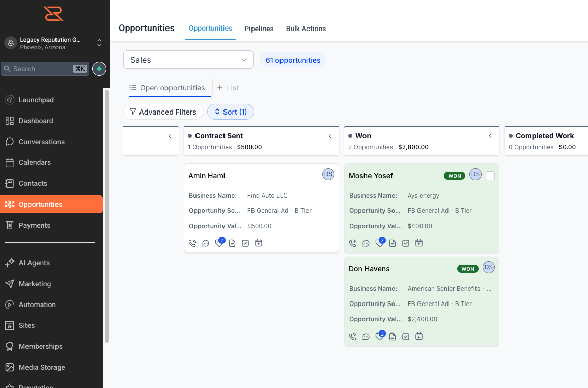Open Launchpad in the sidebar
Screen dimensions: 588x388
tap(51, 100)
